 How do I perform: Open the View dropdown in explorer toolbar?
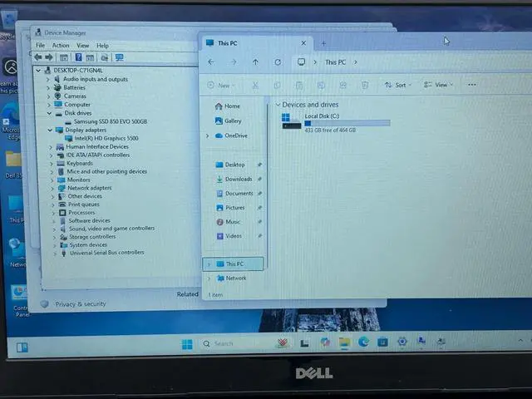point(438,85)
